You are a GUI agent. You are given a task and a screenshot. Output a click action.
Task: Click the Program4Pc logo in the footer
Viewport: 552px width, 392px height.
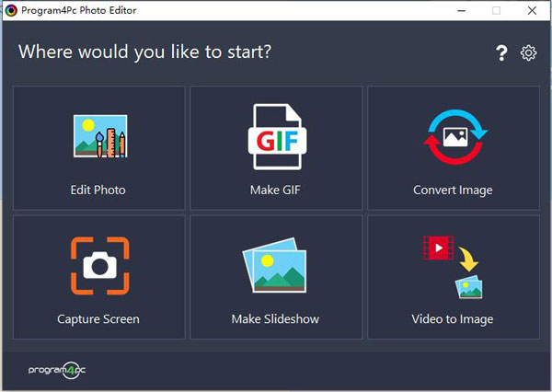57,370
